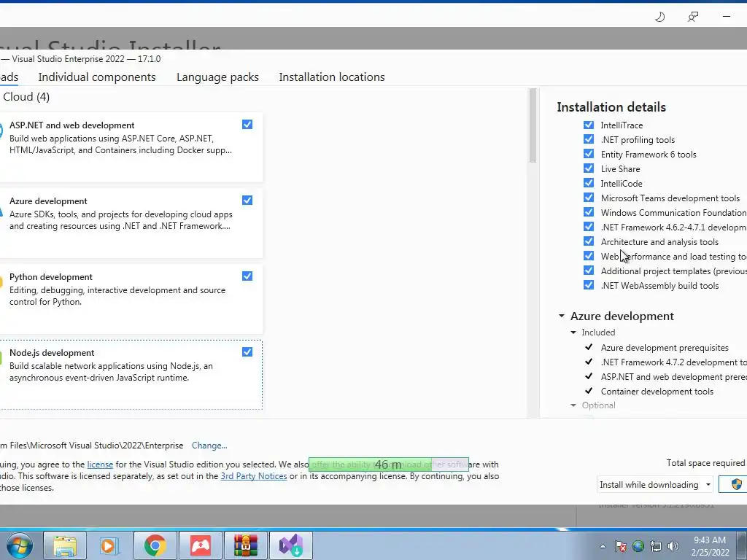Collapse the Included group
The height and width of the screenshot is (560, 747).
(x=573, y=332)
